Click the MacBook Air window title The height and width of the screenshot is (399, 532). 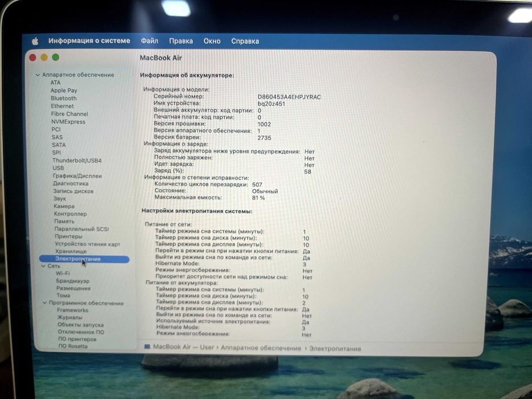tap(161, 58)
